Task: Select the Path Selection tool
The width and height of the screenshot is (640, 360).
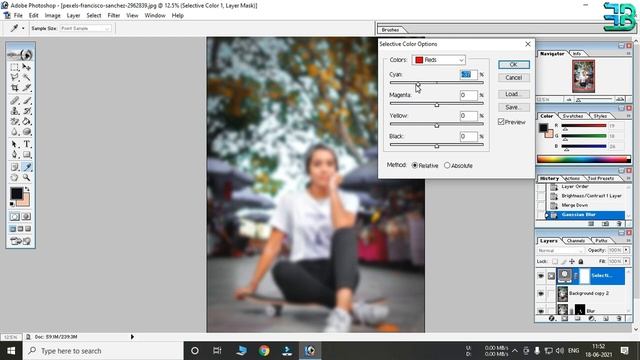Action: pos(15,144)
